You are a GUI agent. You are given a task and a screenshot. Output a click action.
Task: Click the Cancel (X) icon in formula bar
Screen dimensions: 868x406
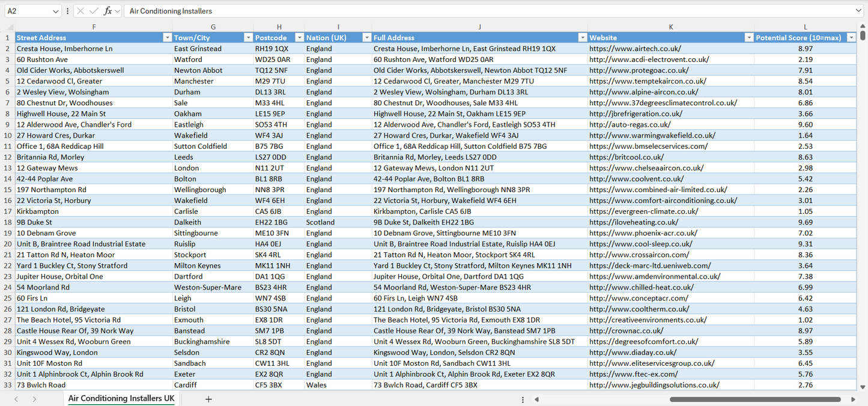(80, 11)
